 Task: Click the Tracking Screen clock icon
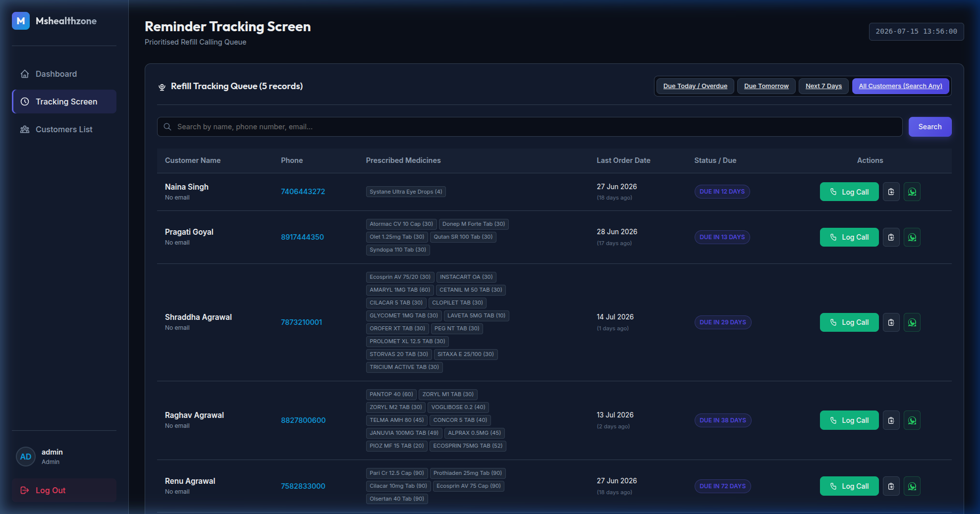[x=25, y=102]
